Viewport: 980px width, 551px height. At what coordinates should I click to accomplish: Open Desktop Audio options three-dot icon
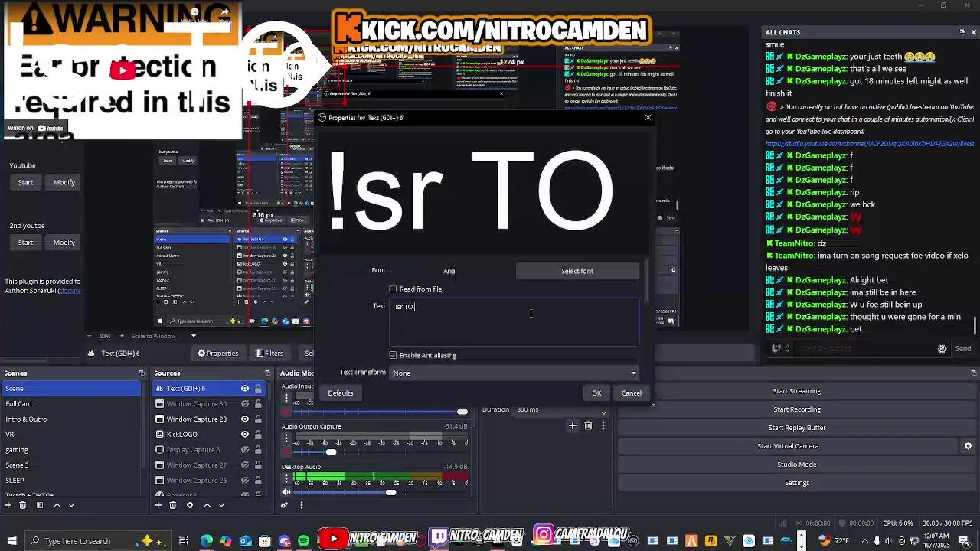click(286, 479)
